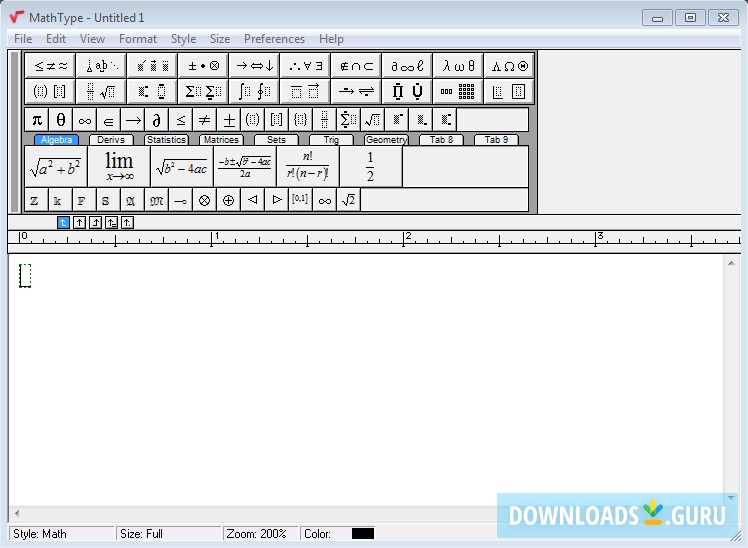
Task: Insert element-of symbol from small bar
Action: (x=109, y=120)
